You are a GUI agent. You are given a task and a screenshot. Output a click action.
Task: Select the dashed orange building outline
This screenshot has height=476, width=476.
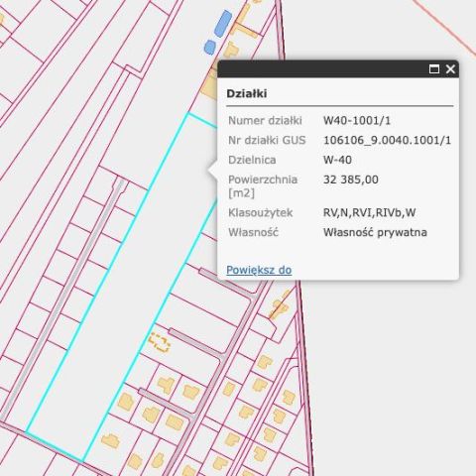(160, 343)
